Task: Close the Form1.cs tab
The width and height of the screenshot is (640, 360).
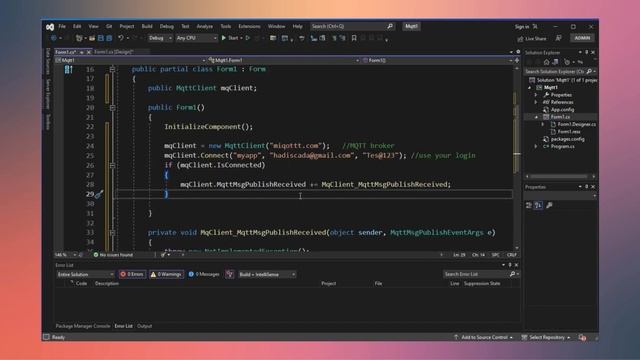Action: pyautogui.click(x=89, y=52)
